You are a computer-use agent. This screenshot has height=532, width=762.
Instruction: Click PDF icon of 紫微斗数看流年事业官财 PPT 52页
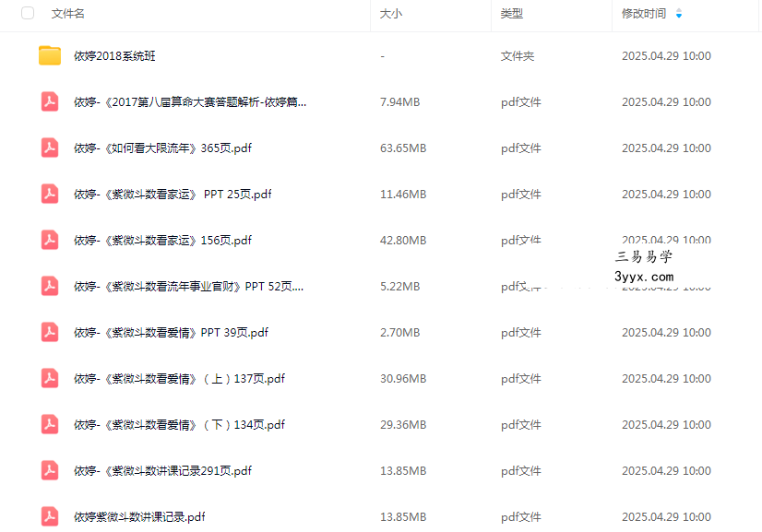(x=50, y=286)
